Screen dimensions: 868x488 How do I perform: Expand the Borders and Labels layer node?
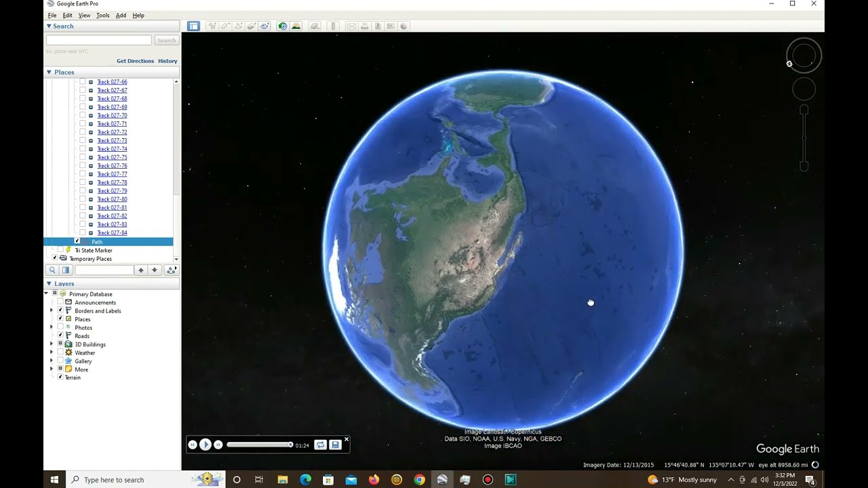coord(52,310)
